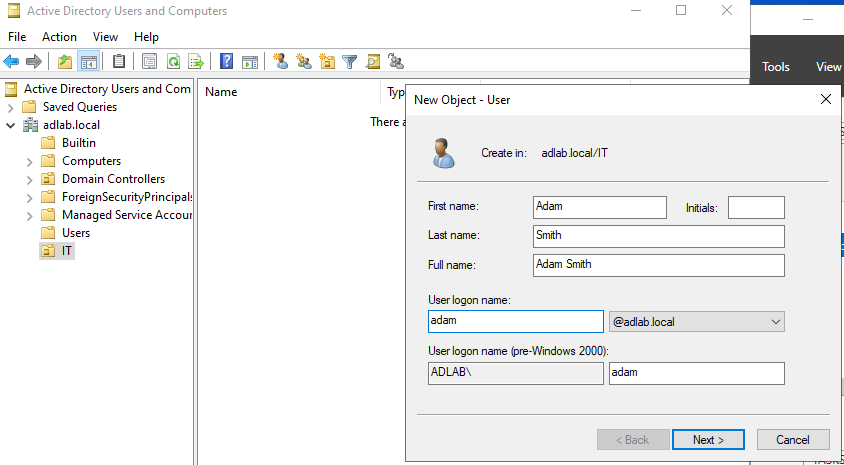Viewport: 844px width, 465px height.
Task: Select the Managed Service Accounts tree item
Action: click(126, 215)
